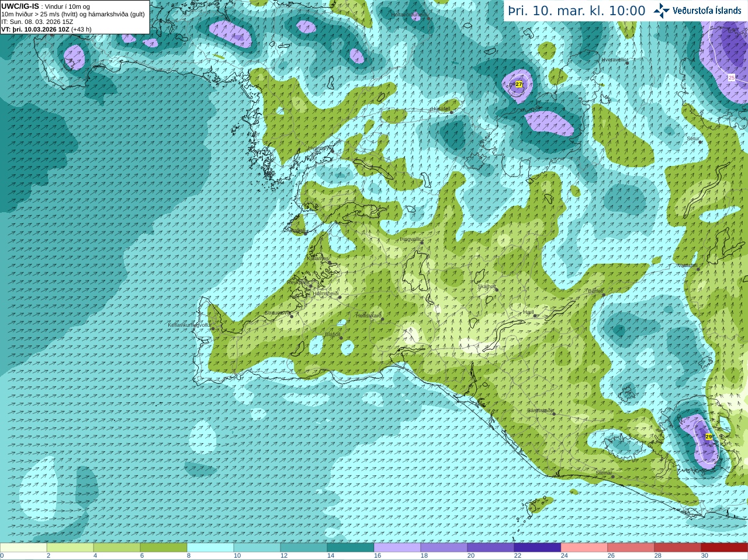Viewport: 748px width, 560px height.
Task: Select the 16–18 m/s lavender legend swatch
Action: (x=397, y=548)
